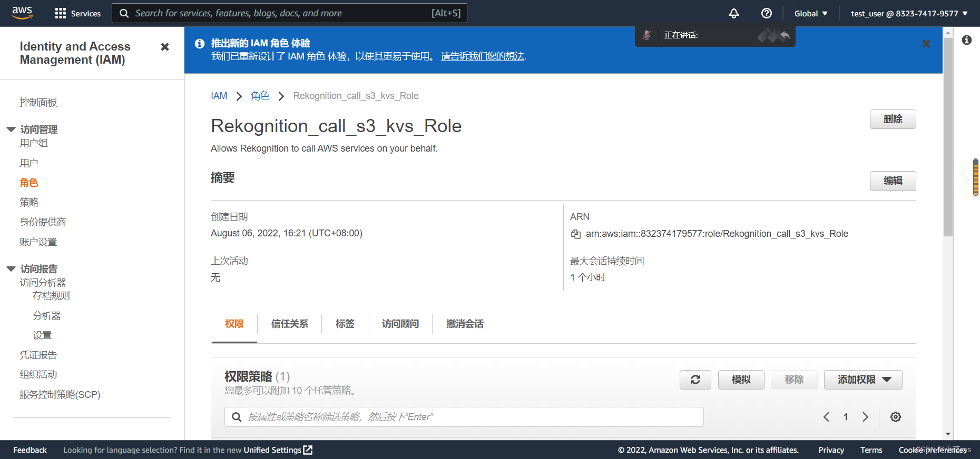Open 设置 under access analyzer

(x=42, y=335)
